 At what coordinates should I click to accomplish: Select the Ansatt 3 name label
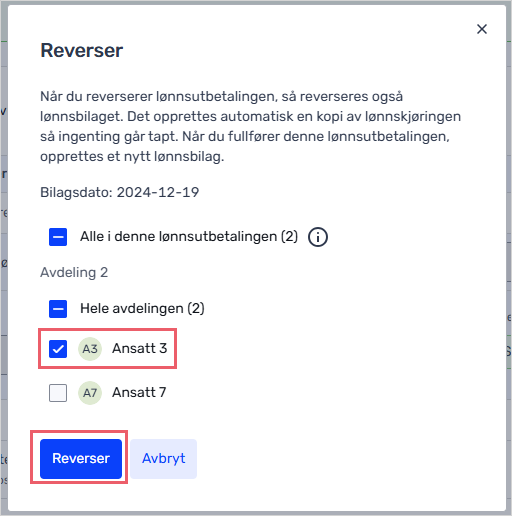pyautogui.click(x=139, y=348)
